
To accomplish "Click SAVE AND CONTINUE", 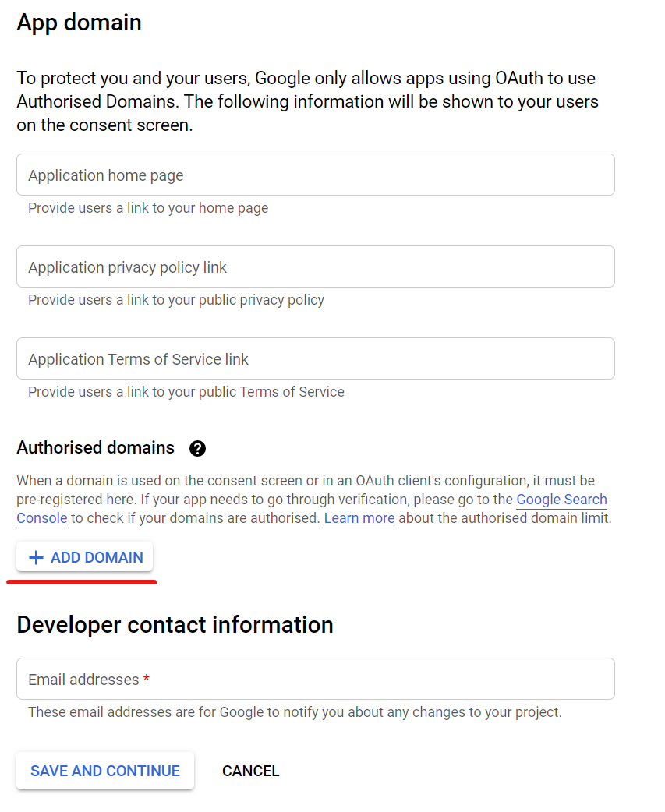I will [x=104, y=771].
